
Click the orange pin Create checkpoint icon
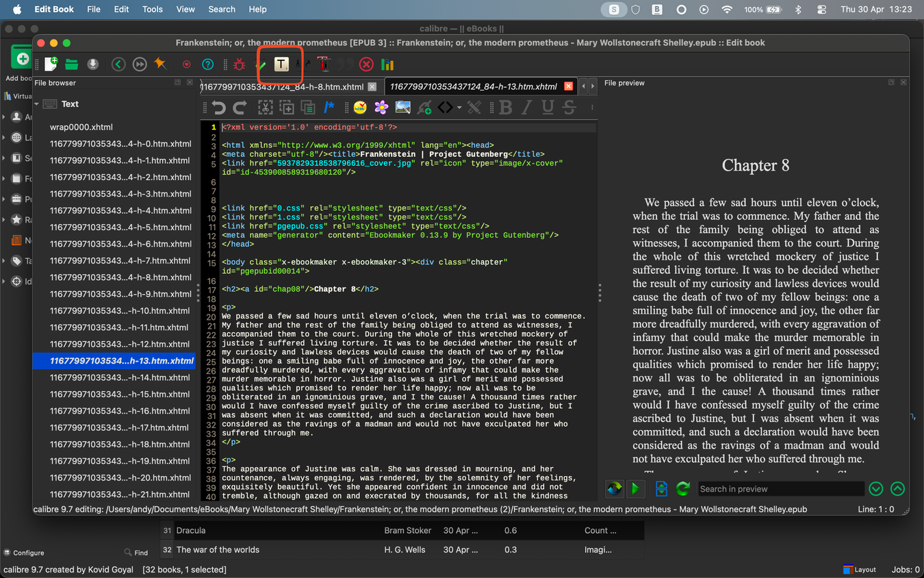[160, 64]
